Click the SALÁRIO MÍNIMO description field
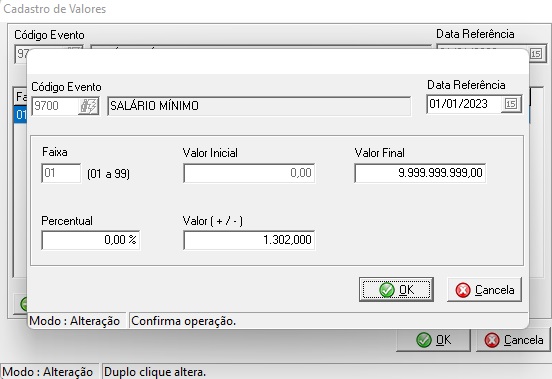552x379 pixels. pos(259,106)
